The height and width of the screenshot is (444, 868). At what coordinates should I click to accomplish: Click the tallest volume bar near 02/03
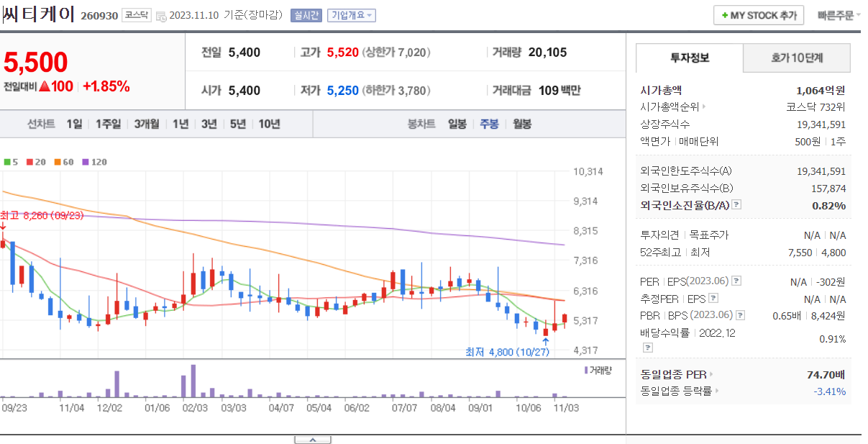point(193,381)
